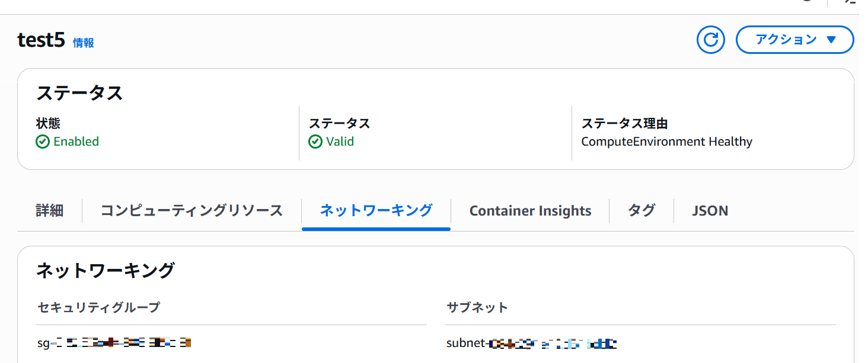Click the refresh circular arrow button
Image resolution: width=868 pixels, height=363 pixels.
pyautogui.click(x=711, y=40)
